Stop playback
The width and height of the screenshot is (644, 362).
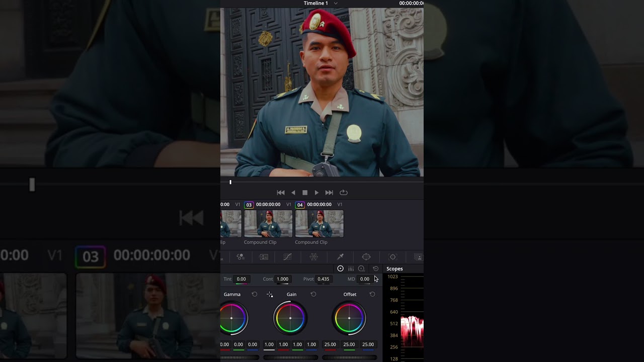click(305, 193)
